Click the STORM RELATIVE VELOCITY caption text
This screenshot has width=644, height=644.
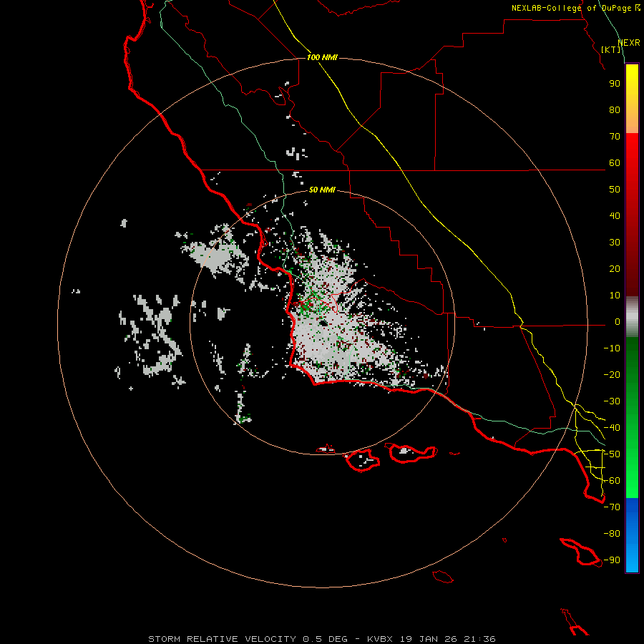(x=223, y=639)
